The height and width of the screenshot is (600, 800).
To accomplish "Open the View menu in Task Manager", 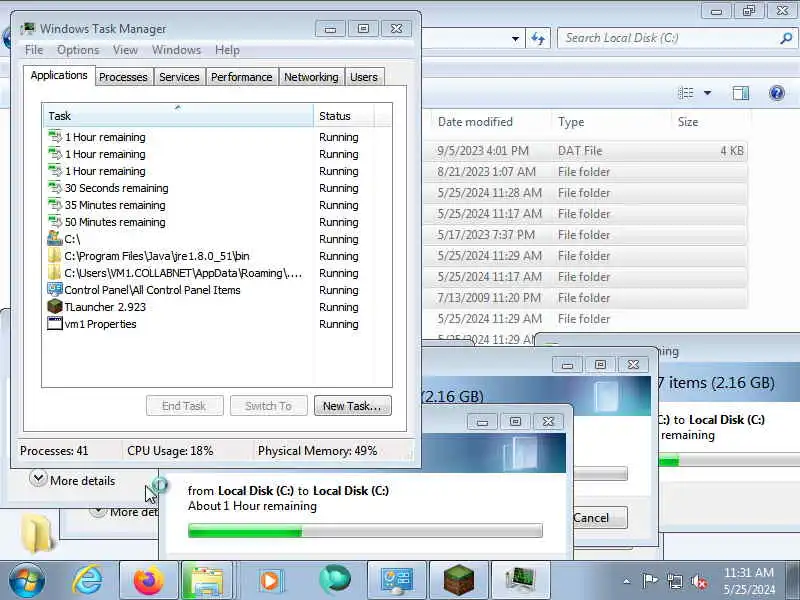I will (x=125, y=50).
